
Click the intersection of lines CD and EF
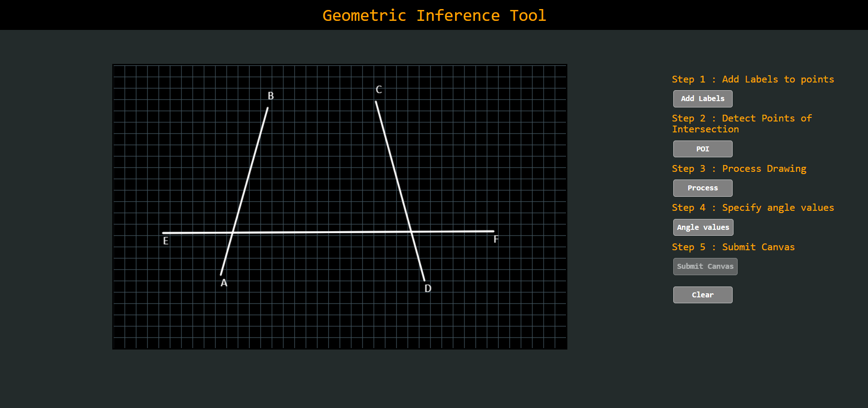point(411,232)
